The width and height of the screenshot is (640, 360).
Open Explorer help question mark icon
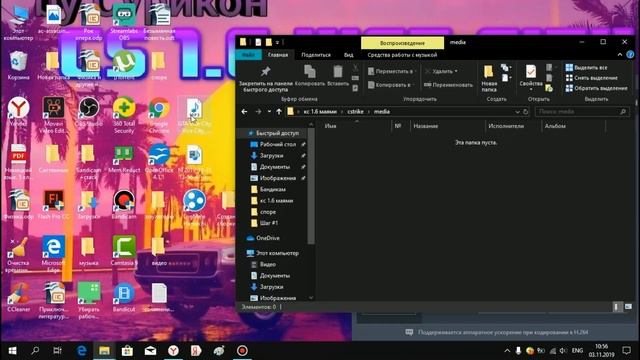coord(631,55)
